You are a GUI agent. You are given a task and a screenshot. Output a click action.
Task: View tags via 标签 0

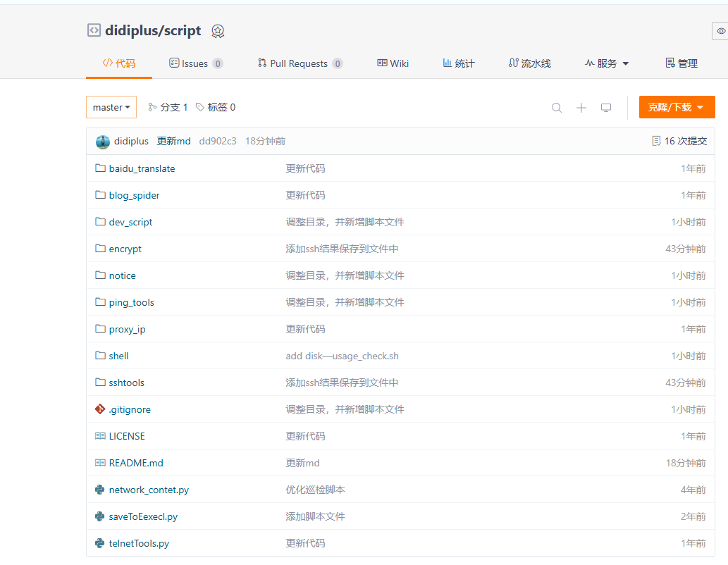(x=216, y=107)
